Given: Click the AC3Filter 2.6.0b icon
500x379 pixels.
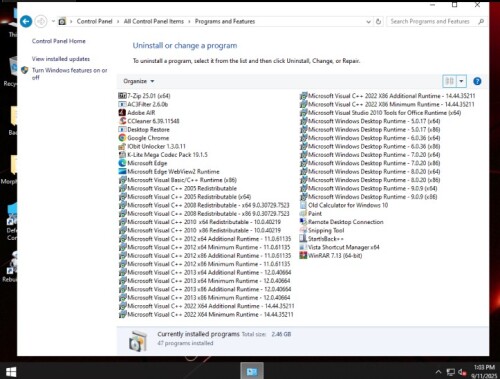Looking at the screenshot, I should click(122, 104).
